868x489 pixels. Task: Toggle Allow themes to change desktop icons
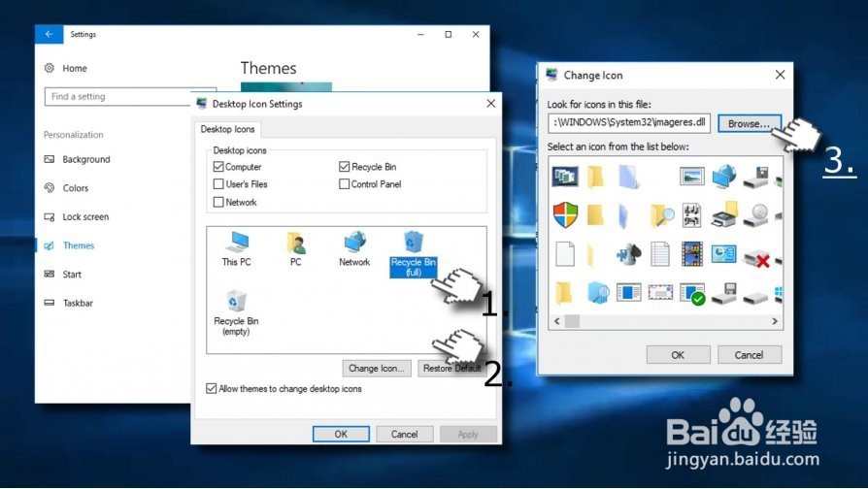tap(211, 388)
